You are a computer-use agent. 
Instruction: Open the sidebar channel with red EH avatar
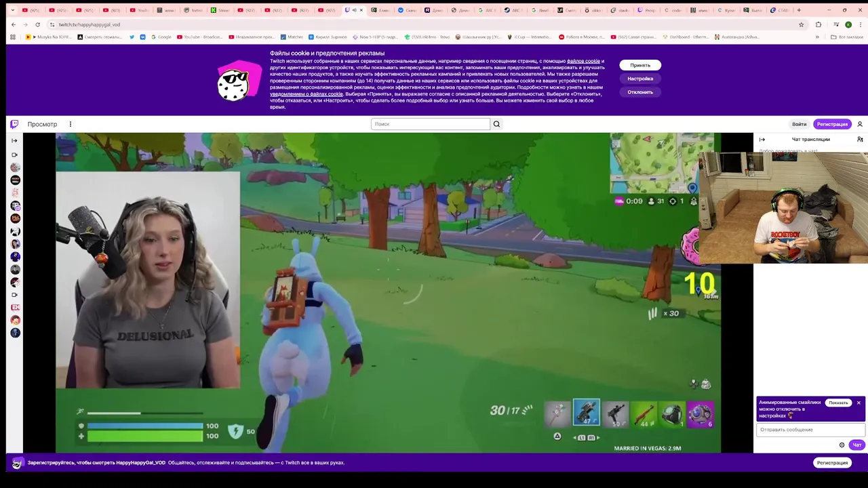[x=15, y=308]
